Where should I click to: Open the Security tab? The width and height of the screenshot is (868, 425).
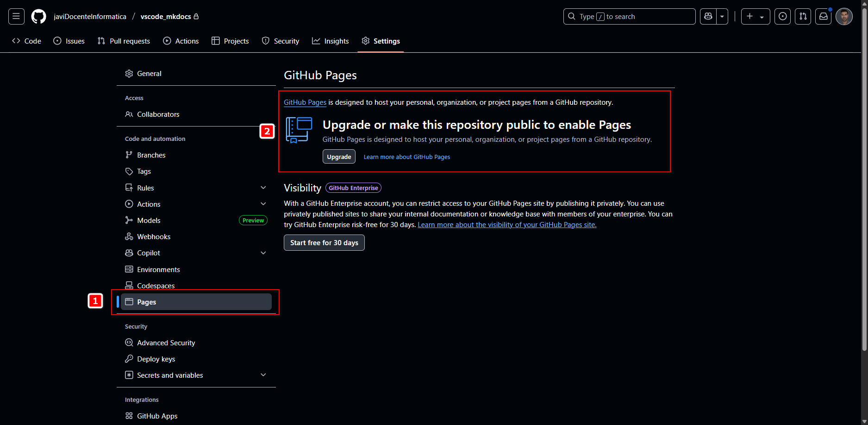pos(281,41)
